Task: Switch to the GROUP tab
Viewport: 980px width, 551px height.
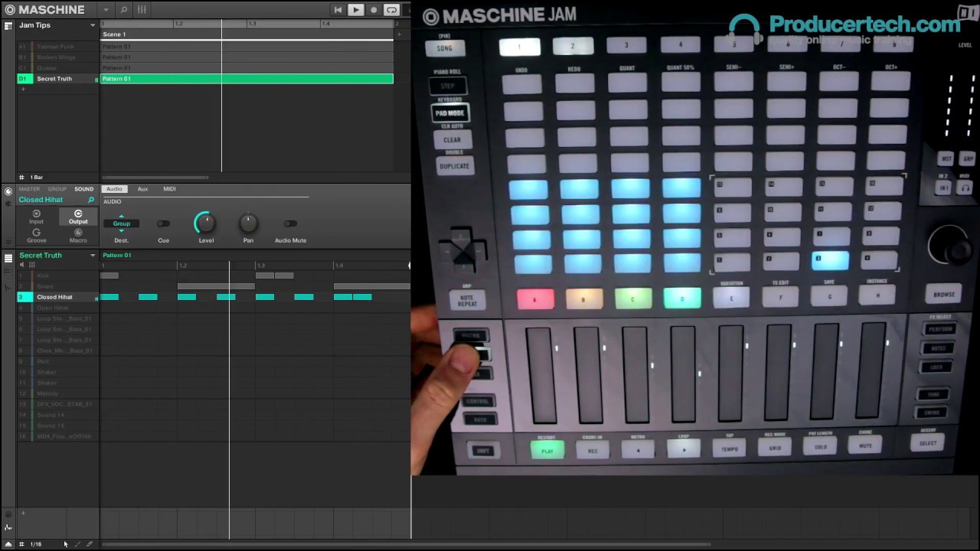Action: pos(57,189)
